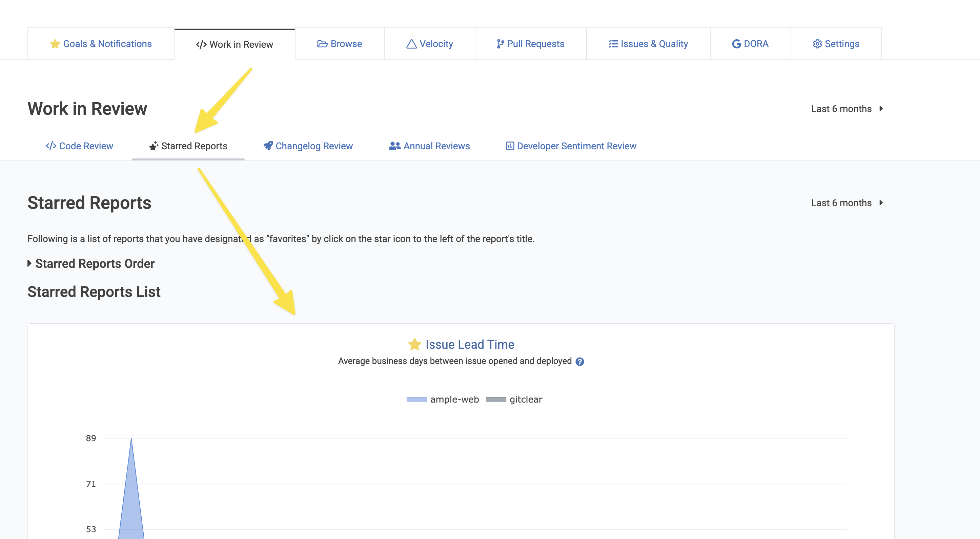Image resolution: width=980 pixels, height=539 pixels.
Task: Click the help question mark icon for Issue Lead Time
Action: 579,362
